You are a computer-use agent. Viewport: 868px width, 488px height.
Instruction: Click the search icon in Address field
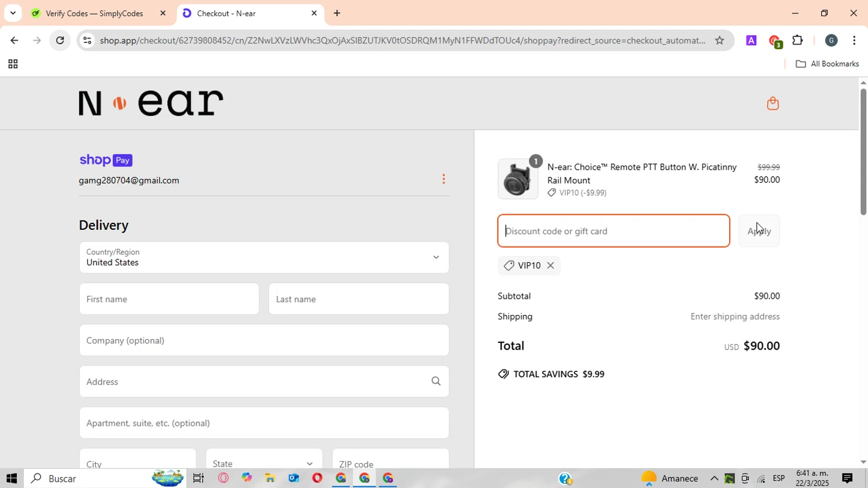click(436, 381)
